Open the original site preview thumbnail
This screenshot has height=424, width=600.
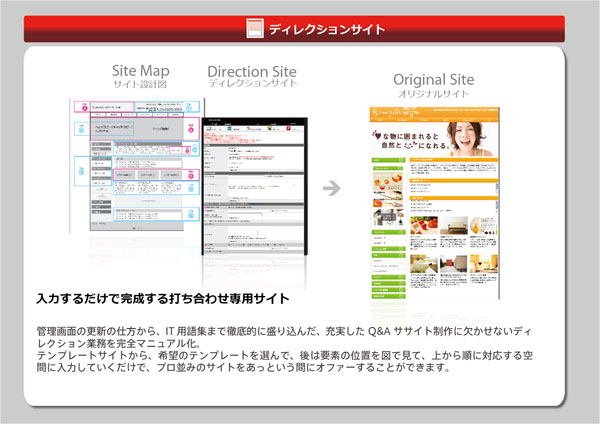click(x=434, y=203)
